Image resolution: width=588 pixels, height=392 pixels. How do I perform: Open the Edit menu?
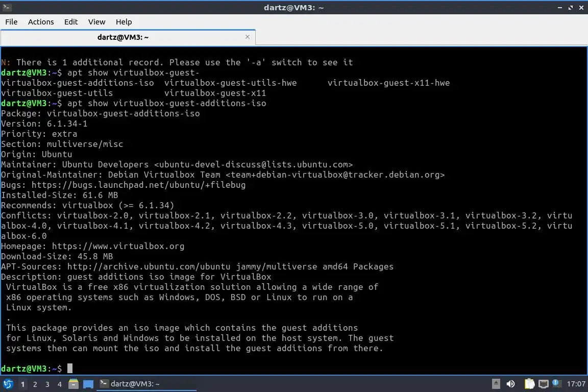[x=71, y=22]
